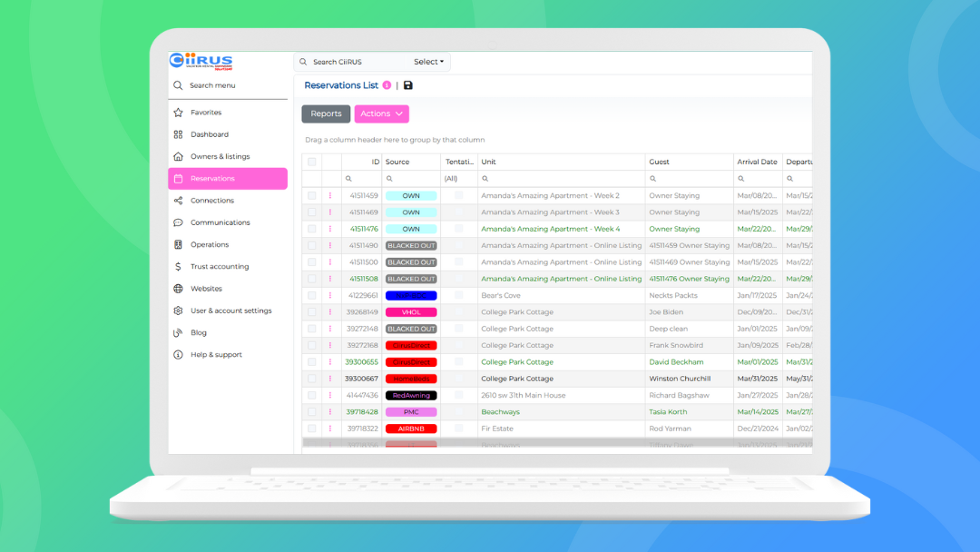This screenshot has height=552, width=980.
Task: Click the Favorites star icon
Action: [178, 113]
